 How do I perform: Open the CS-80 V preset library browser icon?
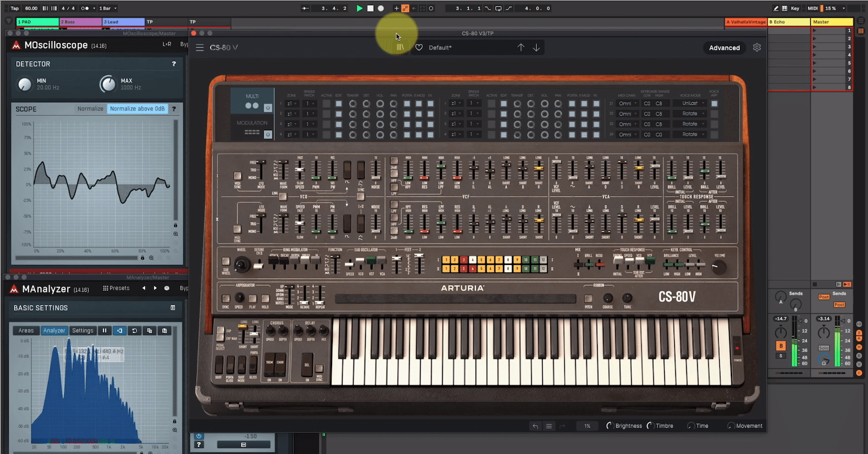pyautogui.click(x=400, y=47)
